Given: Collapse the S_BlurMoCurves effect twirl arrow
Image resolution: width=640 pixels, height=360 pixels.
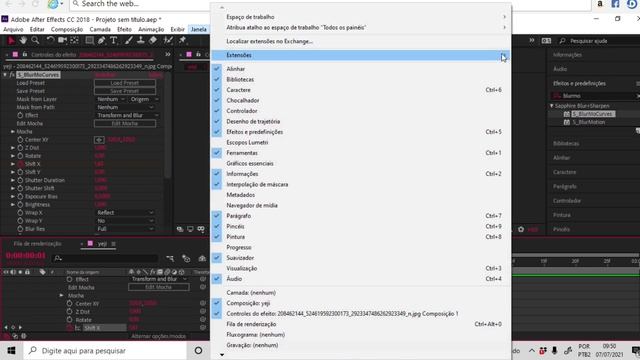Looking at the screenshot, I should pos(5,75).
